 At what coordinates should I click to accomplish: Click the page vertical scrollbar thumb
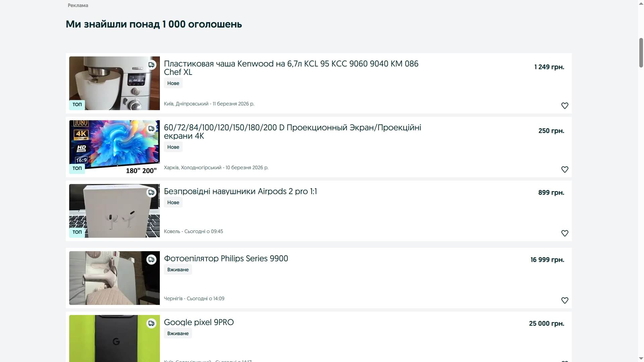click(x=641, y=53)
